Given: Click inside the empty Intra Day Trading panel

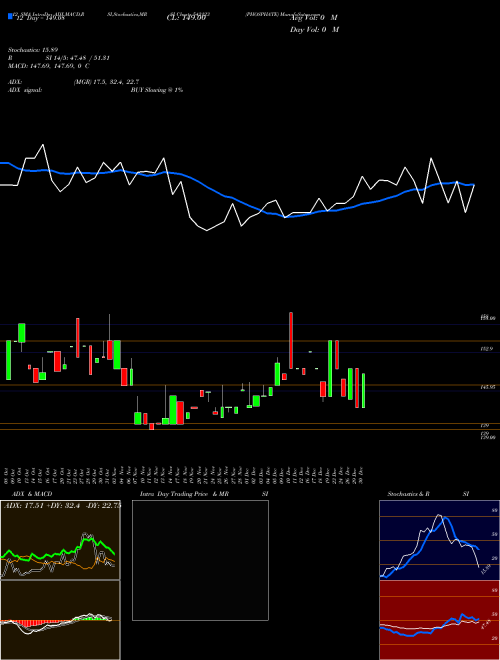Looking at the screenshot, I should click(x=200, y=560).
